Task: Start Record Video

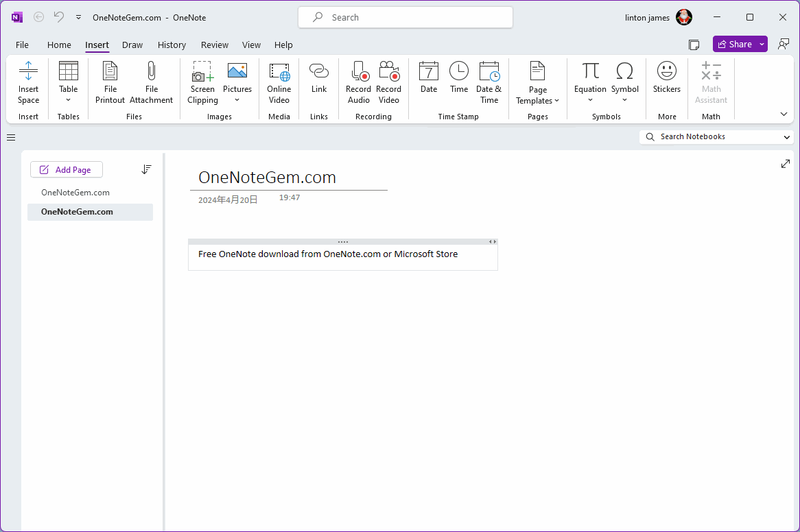Action: 389,82
